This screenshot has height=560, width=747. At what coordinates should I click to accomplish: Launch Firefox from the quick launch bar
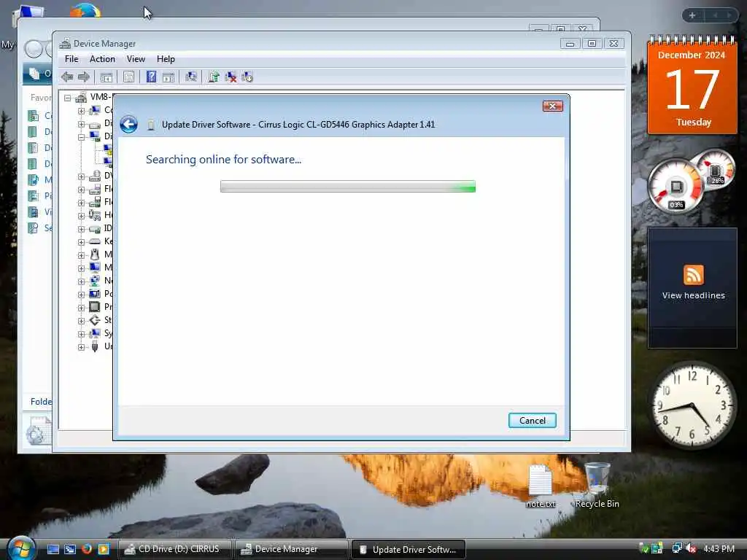coord(87,549)
